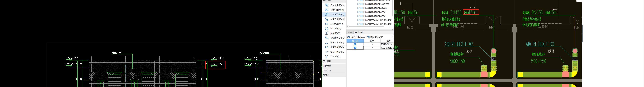This screenshot has height=87, width=644.
Task: Expand the 智控弱电 category
Action: [x=334, y=61]
